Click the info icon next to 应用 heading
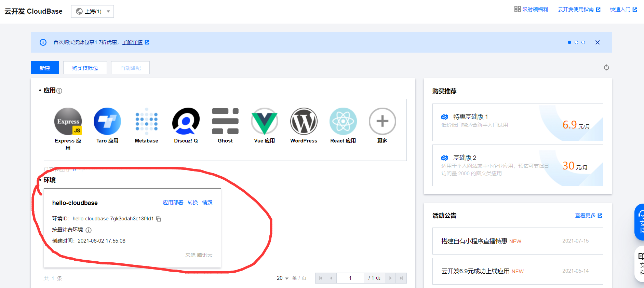 point(59,91)
